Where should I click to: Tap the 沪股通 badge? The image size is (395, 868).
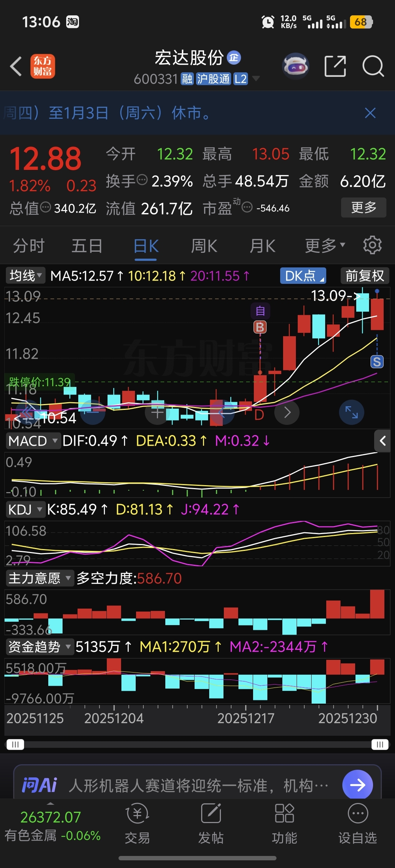tap(214, 79)
